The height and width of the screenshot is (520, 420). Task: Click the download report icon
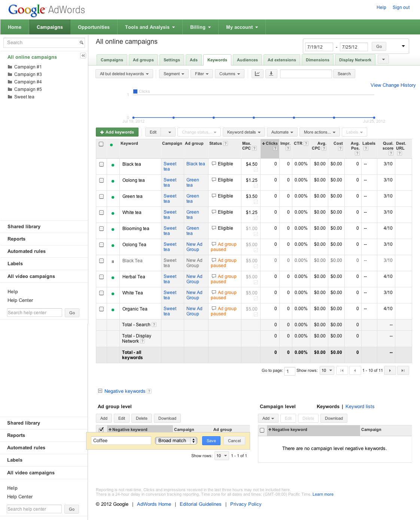click(x=271, y=74)
